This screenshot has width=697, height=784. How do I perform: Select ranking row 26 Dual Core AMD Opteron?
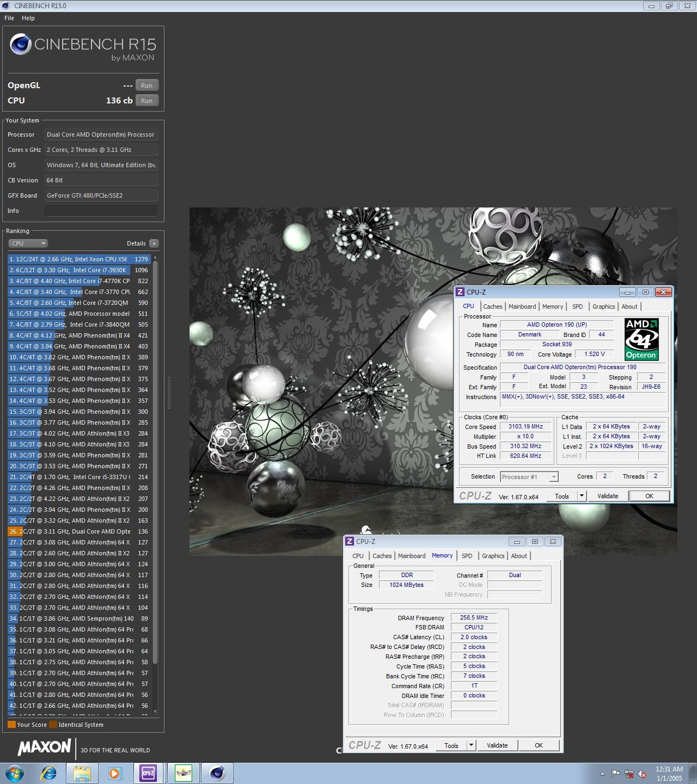(79, 531)
